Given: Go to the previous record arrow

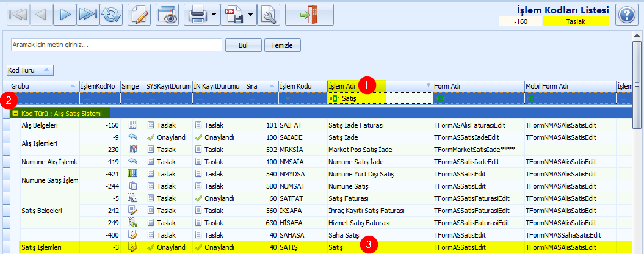Looking at the screenshot, I should point(42,15).
